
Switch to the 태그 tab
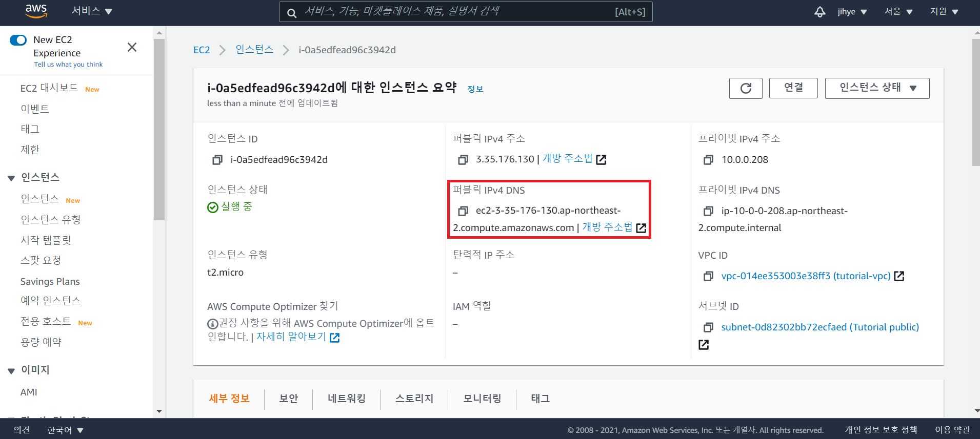pos(540,399)
